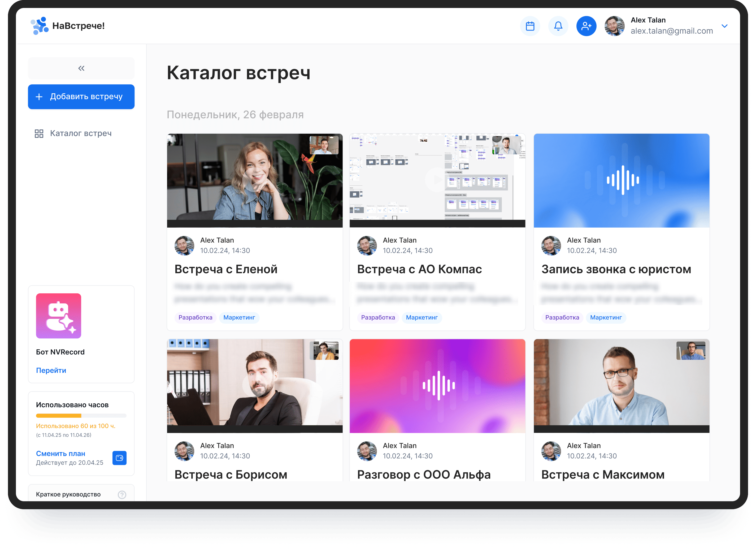The height and width of the screenshot is (549, 756).
Task: Open the Встреча с Максимом video thumbnail
Action: [x=621, y=386]
